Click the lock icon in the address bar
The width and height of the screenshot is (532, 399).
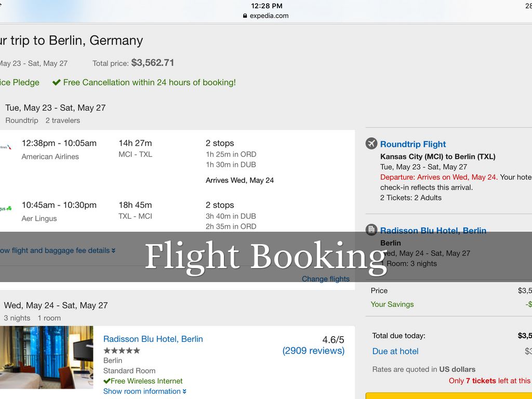point(245,16)
